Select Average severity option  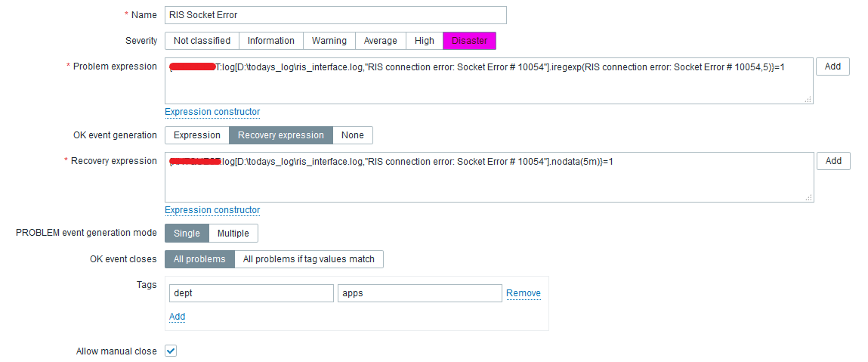tap(380, 41)
